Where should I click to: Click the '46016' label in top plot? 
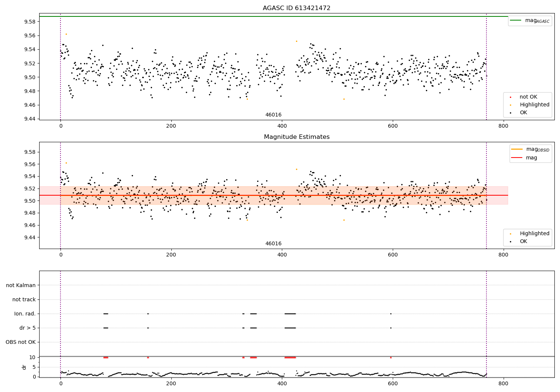tap(273, 115)
